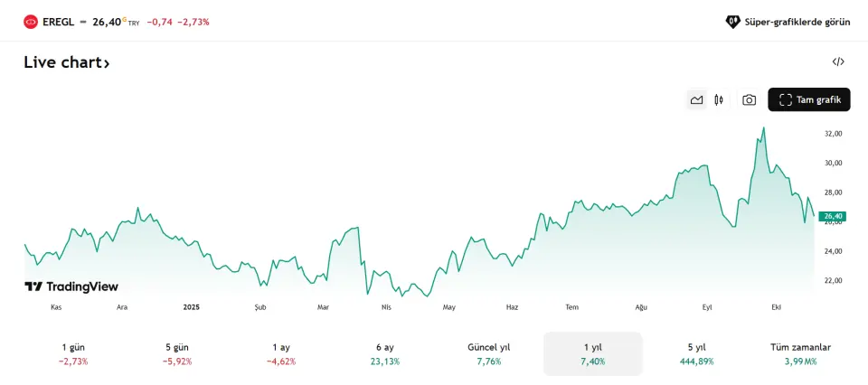Take a chart snapshot with camera icon
The height and width of the screenshot is (385, 868).
click(749, 100)
